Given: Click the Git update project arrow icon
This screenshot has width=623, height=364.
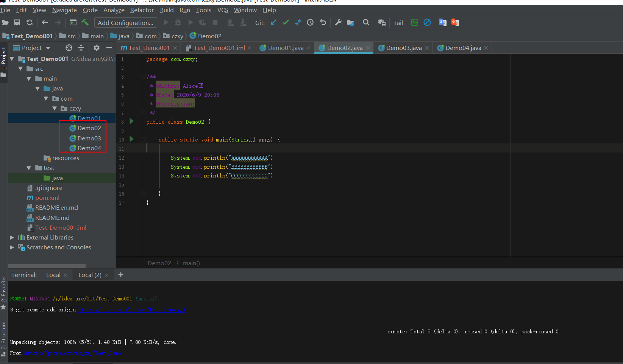Looking at the screenshot, I should pyautogui.click(x=273, y=23).
